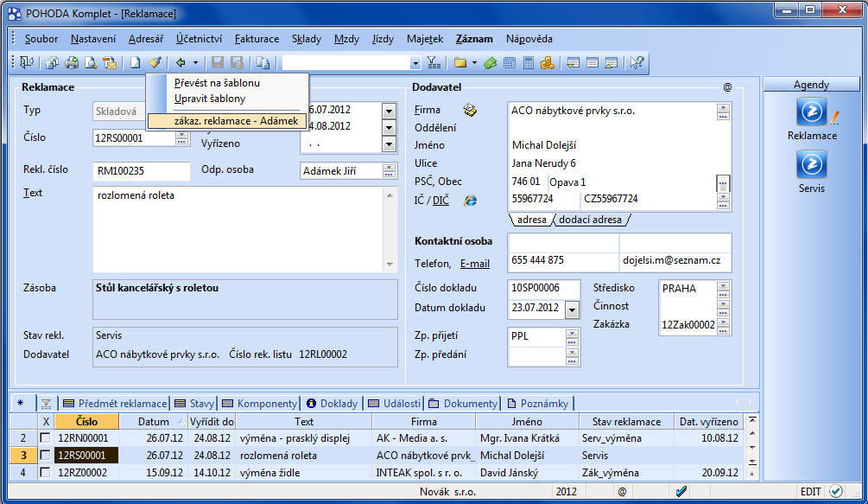Open the date picker for 4.08.2012 field
The image size is (868, 504).
(x=390, y=127)
